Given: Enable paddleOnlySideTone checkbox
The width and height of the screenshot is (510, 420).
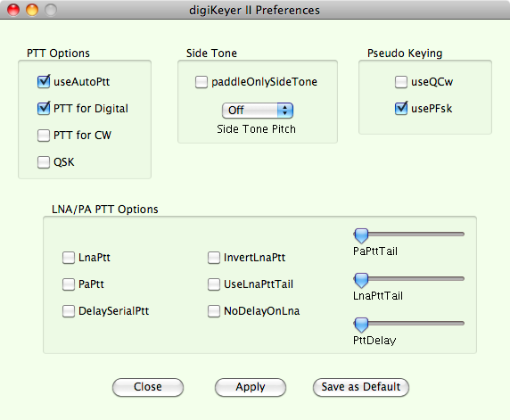Looking at the screenshot, I should tap(202, 82).
